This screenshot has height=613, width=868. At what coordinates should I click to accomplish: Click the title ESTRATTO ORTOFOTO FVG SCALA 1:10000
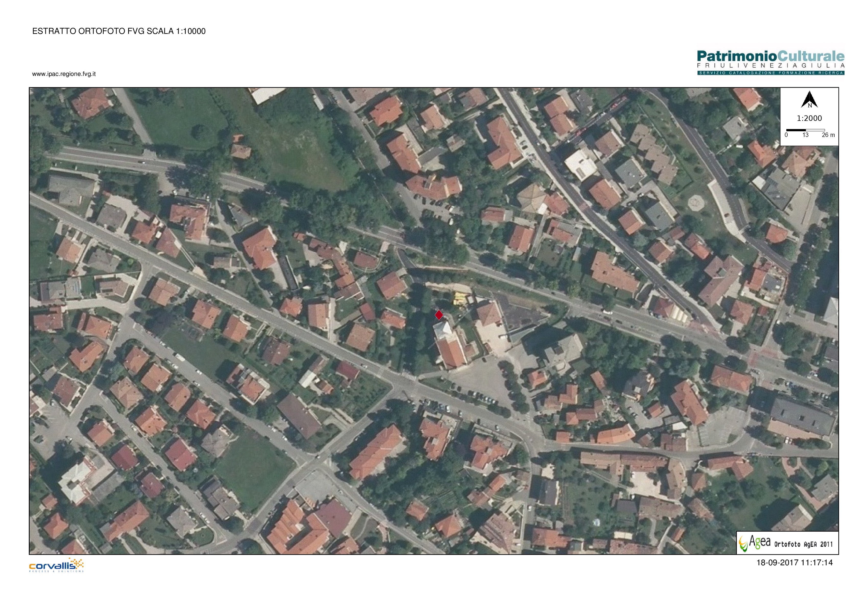click(119, 31)
